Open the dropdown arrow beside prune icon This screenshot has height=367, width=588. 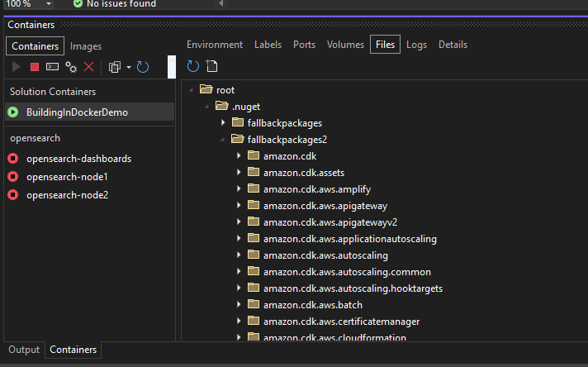(129, 68)
